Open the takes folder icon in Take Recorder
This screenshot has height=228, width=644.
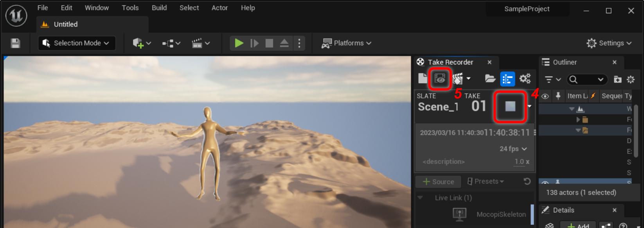pyautogui.click(x=490, y=79)
